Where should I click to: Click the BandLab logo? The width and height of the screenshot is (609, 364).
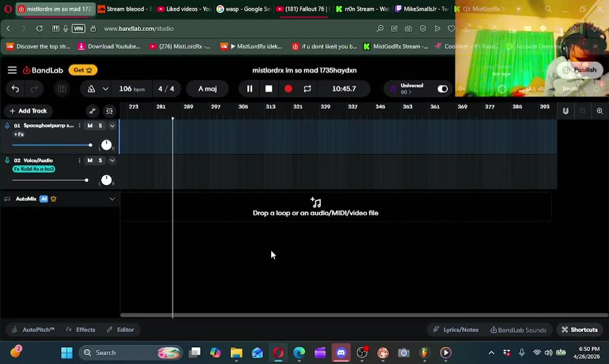pos(43,70)
